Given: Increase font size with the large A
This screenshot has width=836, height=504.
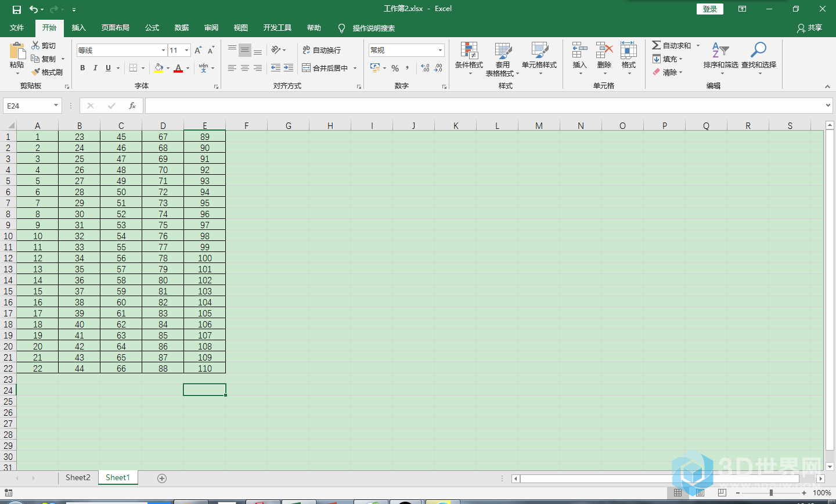Looking at the screenshot, I should [198, 51].
